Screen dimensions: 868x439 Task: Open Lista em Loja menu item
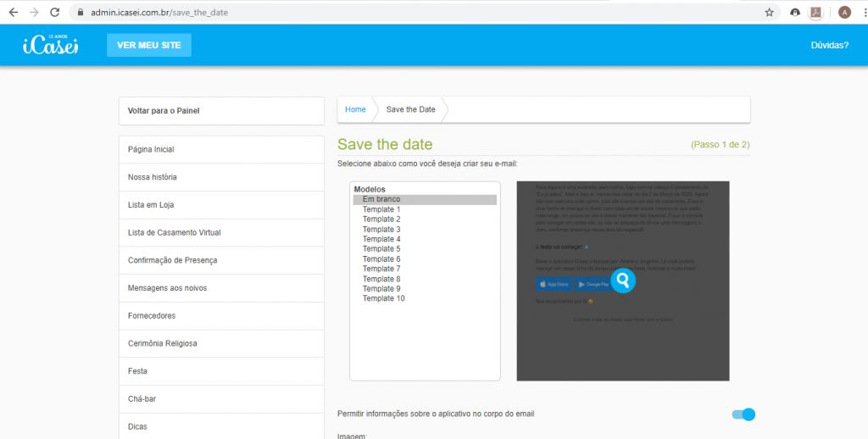pos(221,205)
